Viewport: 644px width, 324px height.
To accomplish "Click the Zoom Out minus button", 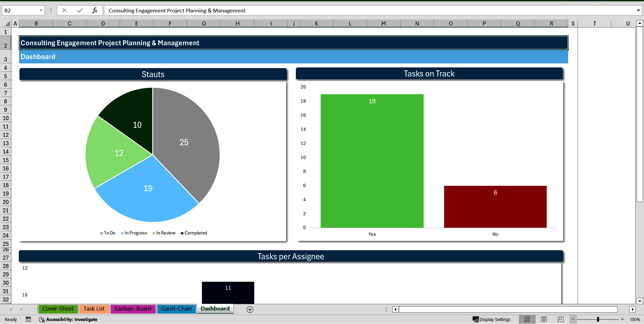I will pyautogui.click(x=574, y=319).
